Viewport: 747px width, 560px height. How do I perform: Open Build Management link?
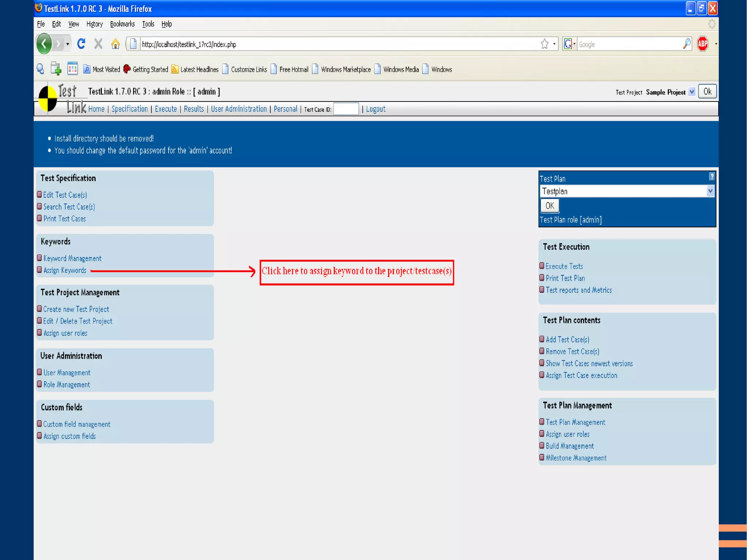[570, 446]
